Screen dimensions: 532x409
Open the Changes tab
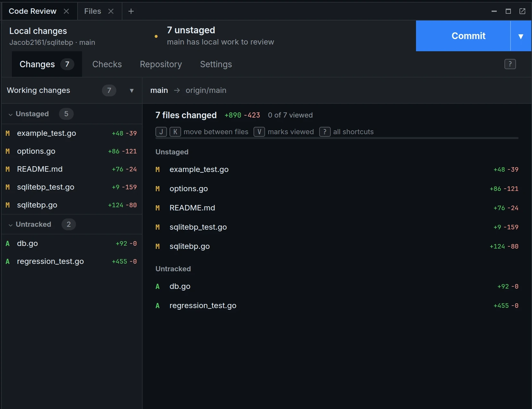(x=47, y=64)
